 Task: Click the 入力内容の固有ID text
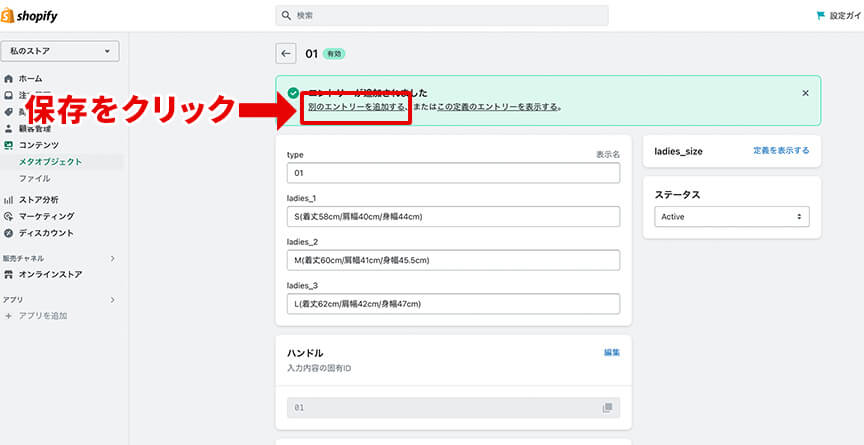coord(319,368)
